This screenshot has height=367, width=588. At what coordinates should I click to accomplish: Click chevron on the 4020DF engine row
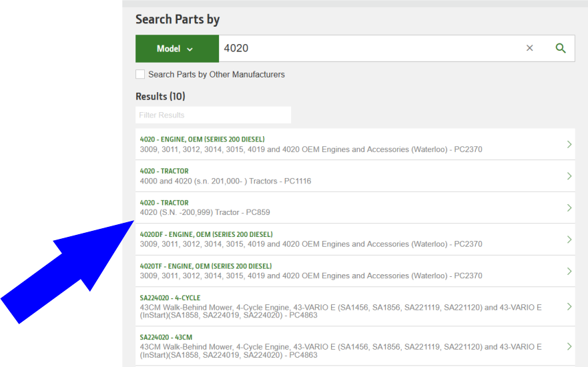569,240
